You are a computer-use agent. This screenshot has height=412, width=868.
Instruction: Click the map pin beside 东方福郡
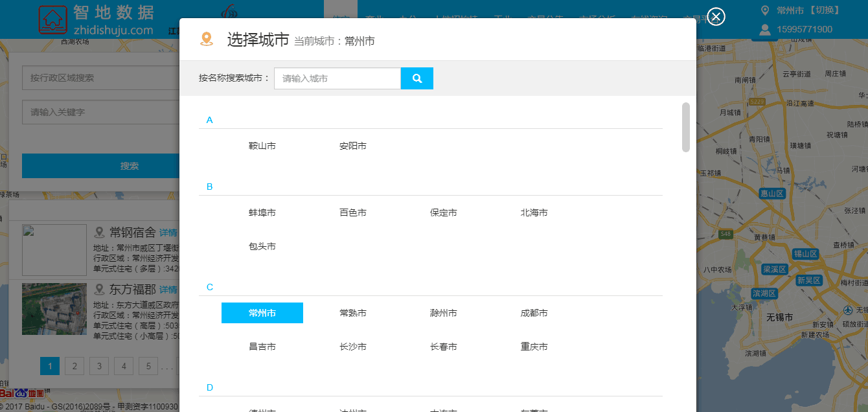click(100, 290)
